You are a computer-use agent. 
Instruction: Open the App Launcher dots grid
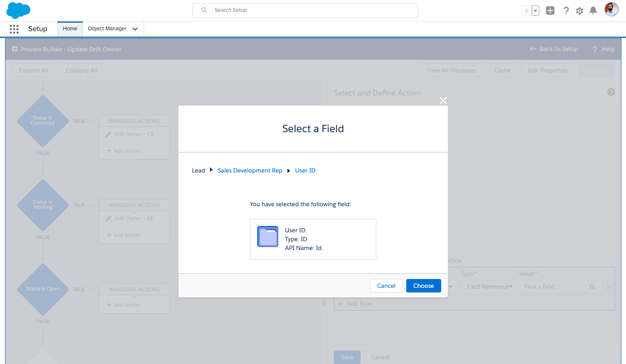point(14,29)
